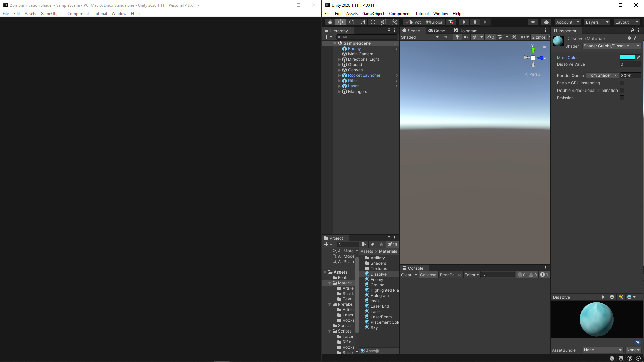Select the Hologram material asset

coord(379,296)
